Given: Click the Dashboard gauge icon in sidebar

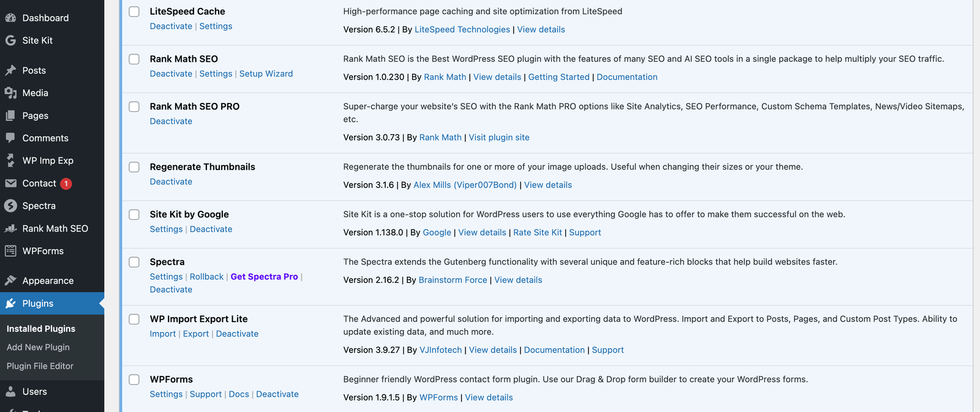Looking at the screenshot, I should 10,18.
